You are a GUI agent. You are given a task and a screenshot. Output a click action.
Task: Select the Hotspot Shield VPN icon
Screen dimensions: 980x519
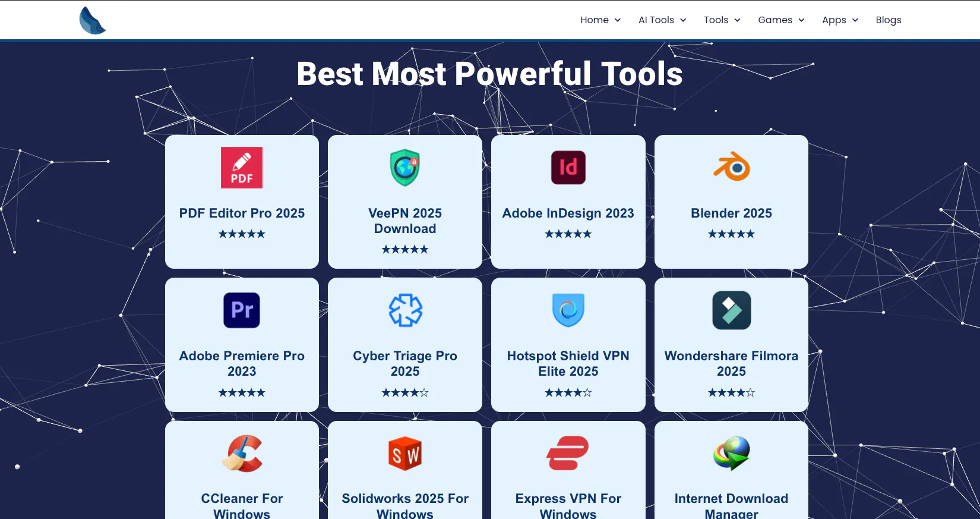(x=568, y=310)
